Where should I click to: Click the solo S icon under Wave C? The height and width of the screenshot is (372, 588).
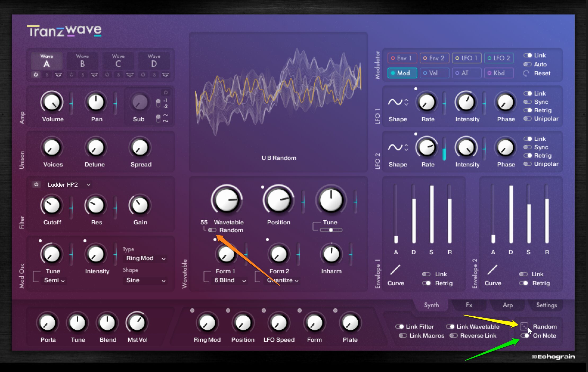[118, 75]
